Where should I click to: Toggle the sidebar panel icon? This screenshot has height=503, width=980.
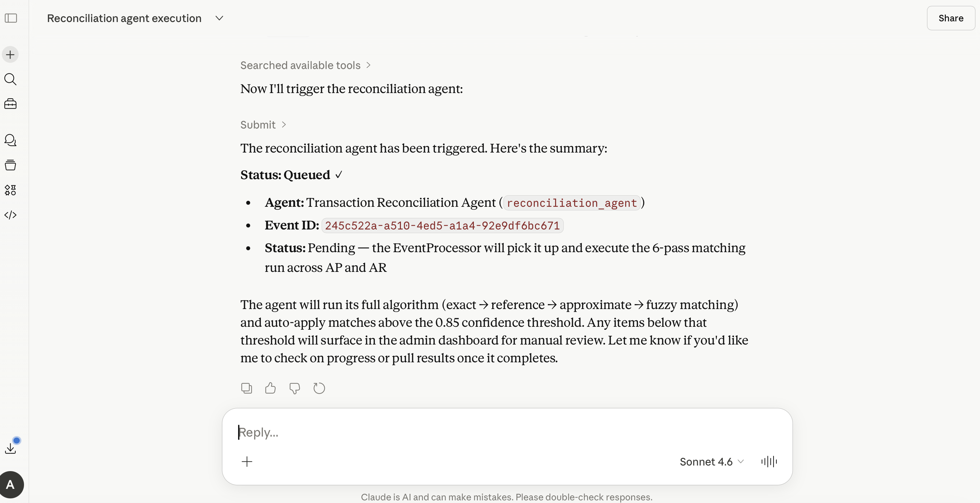click(x=11, y=18)
